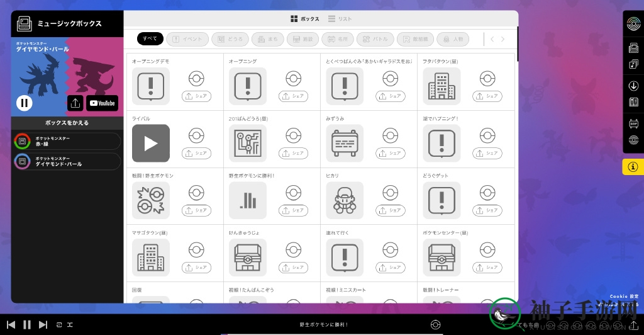The height and width of the screenshot is (335, 644).
Task: Toggle Poké Ball favorite in bottom player bar
Action: [435, 325]
